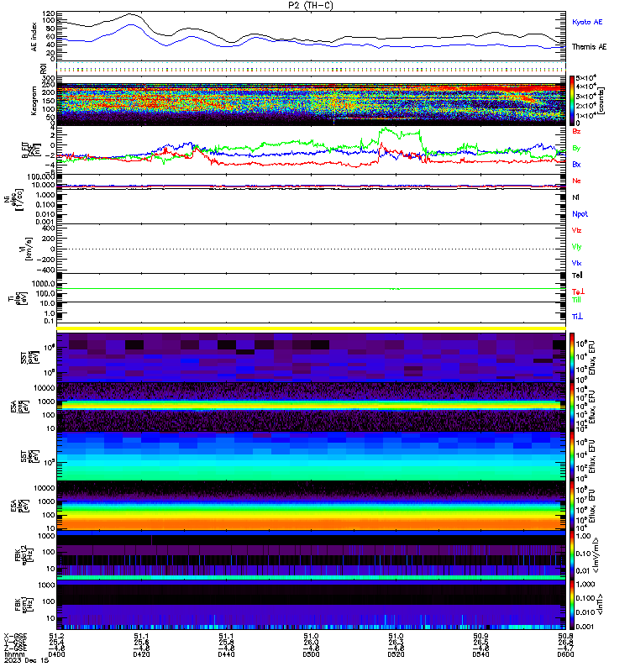Click the 5×10⁴ keogram color bar tick
The height and width of the screenshot is (672, 630).
point(585,78)
